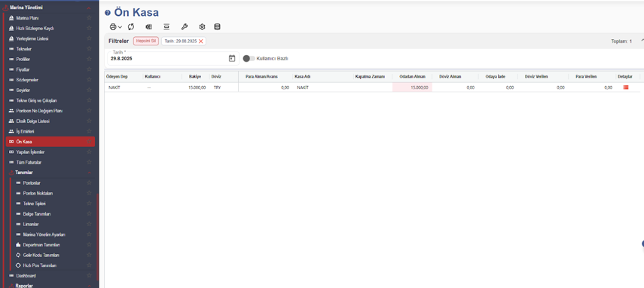This screenshot has width=644, height=288.
Task: Favorite Marina Planı with its star
Action: (x=89, y=18)
